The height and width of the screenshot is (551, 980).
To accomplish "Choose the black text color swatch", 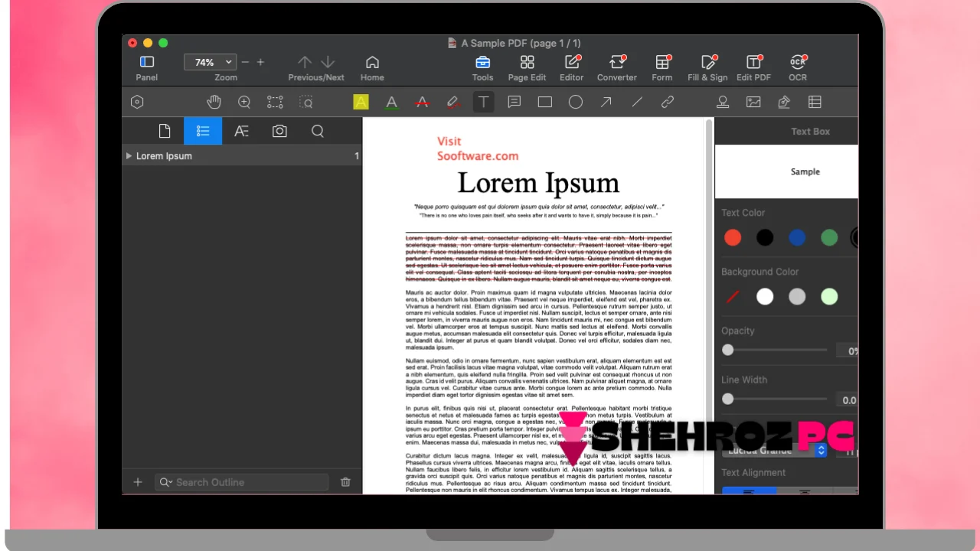I will [765, 237].
